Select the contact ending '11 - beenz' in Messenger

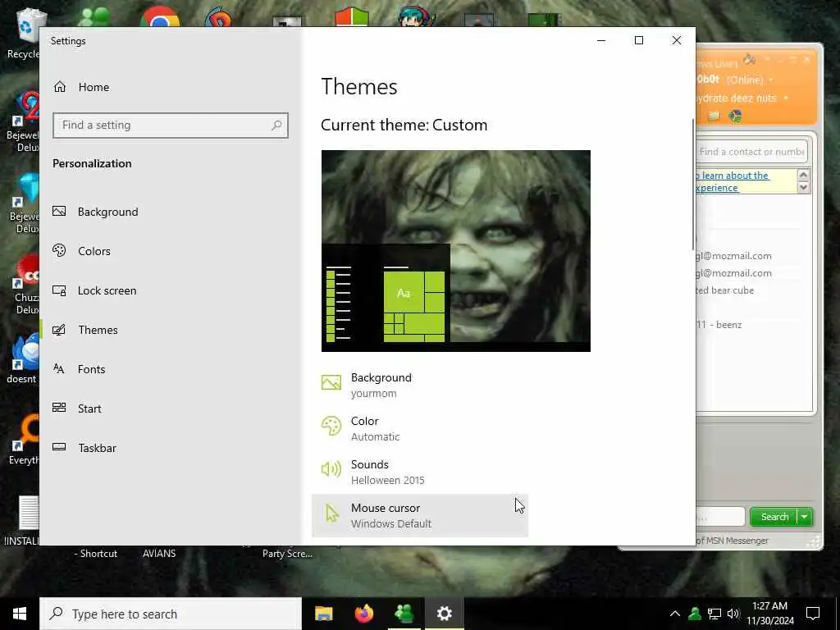(719, 325)
